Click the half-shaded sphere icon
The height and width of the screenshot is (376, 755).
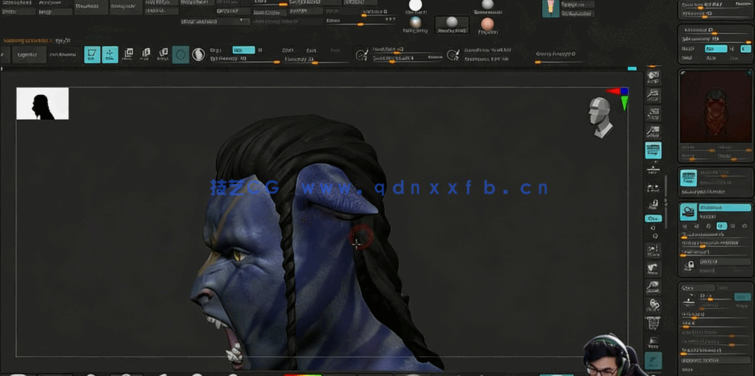198,55
